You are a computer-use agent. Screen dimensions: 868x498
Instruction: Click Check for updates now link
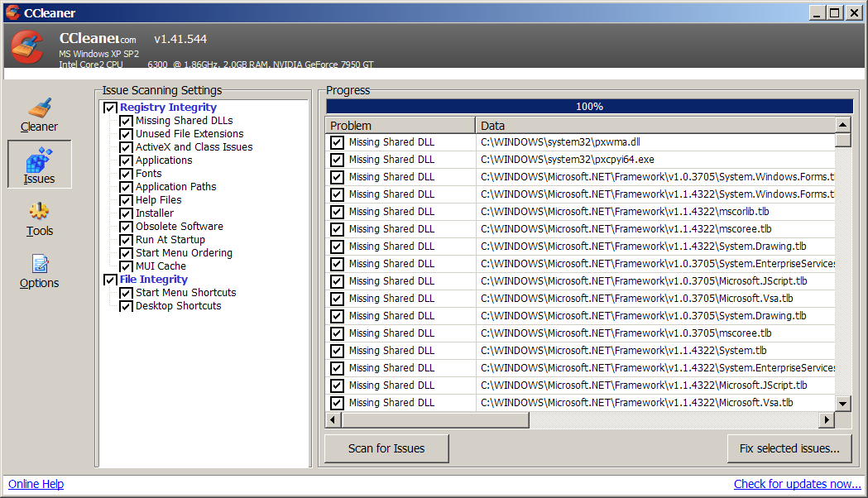point(797,484)
